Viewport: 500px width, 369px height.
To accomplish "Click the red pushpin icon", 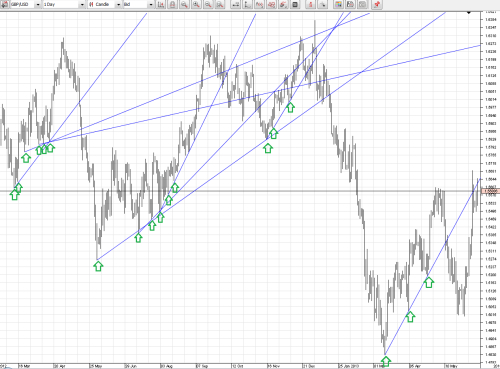I will (377, 4).
